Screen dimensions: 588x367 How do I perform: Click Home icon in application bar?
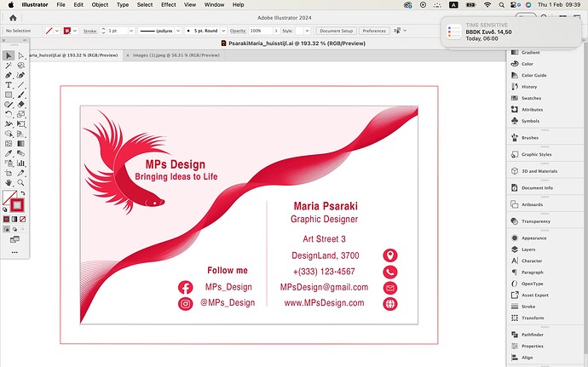13,18
